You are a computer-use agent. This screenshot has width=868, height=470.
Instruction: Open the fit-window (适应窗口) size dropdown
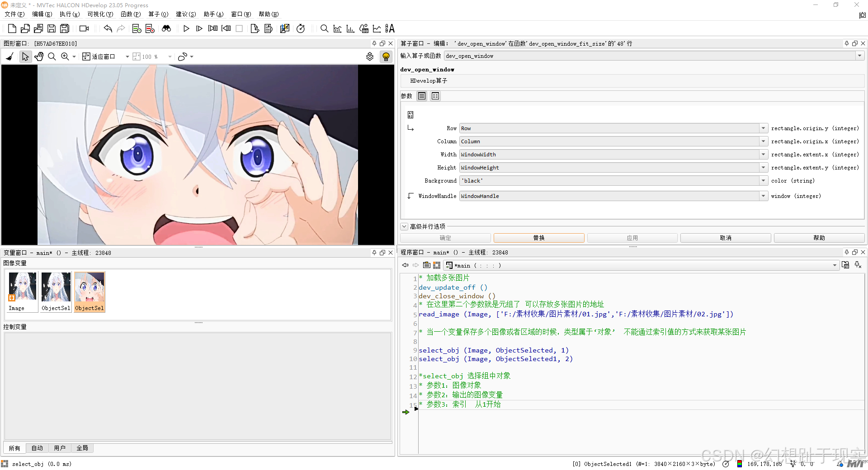(x=127, y=57)
